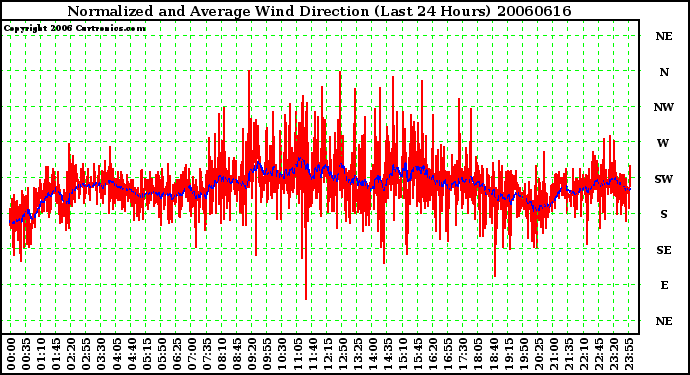Click the 15:45 time label
Viewport: 690px width, 375px height.
[418, 354]
